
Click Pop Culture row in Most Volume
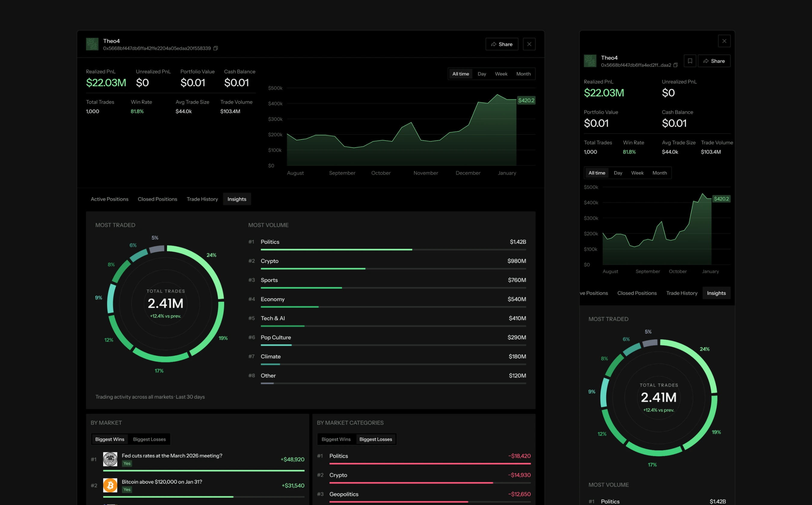coord(387,340)
